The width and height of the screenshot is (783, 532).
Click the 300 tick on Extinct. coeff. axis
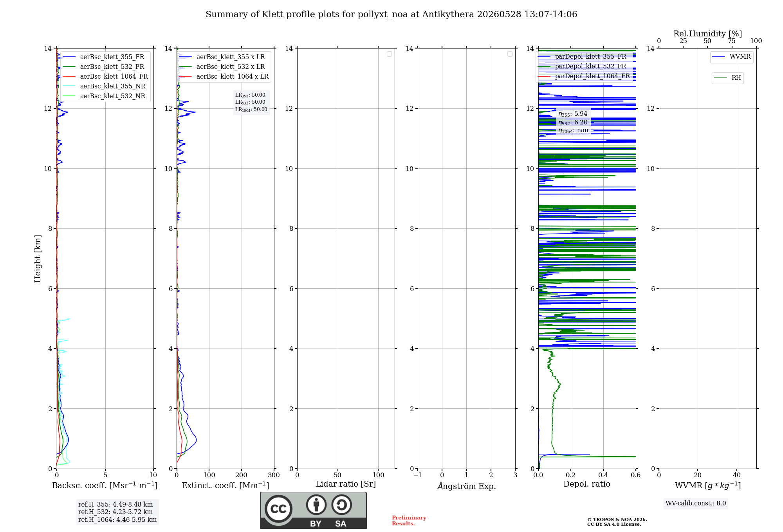(274, 475)
